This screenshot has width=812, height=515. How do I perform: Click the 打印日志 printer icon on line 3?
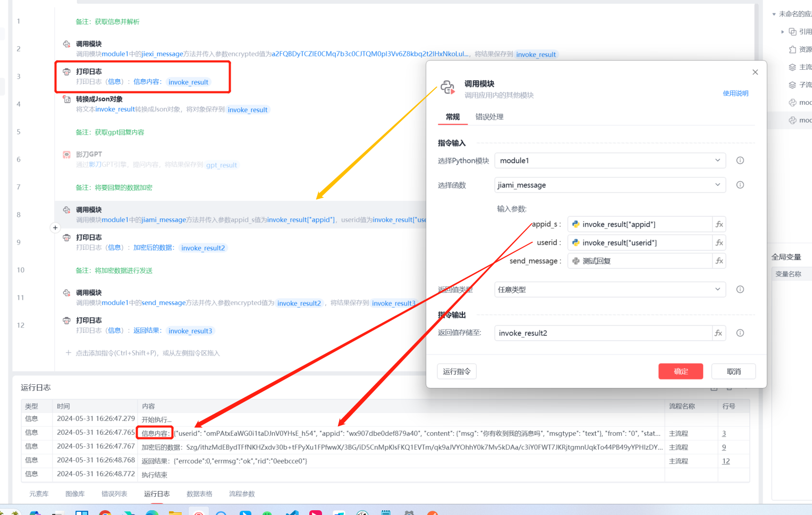tap(66, 72)
